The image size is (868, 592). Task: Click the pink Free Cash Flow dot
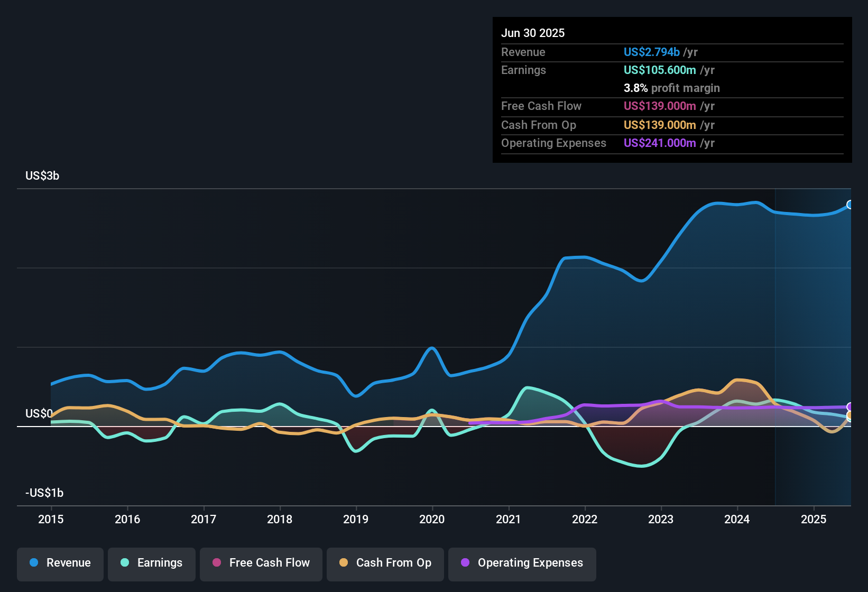pyautogui.click(x=217, y=562)
